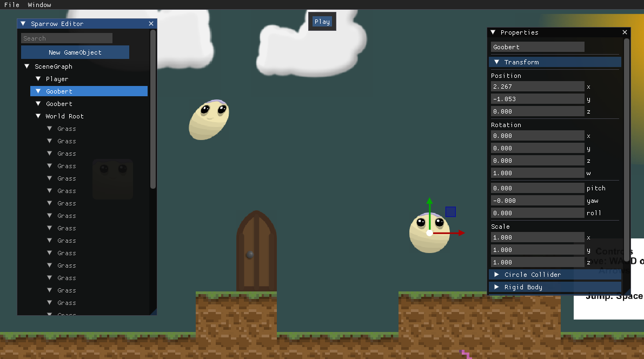Viewport: 644px width, 359px height.
Task: Collapse the Properties window triangle
Action: pos(493,32)
